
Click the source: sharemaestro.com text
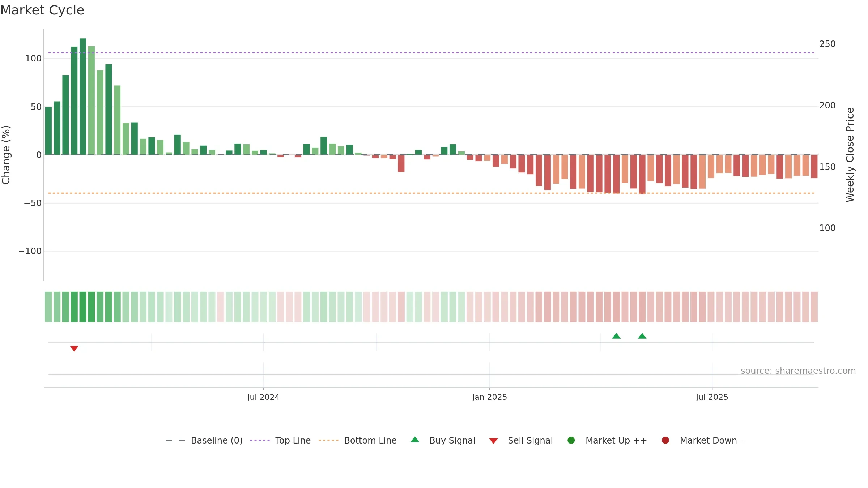point(798,371)
